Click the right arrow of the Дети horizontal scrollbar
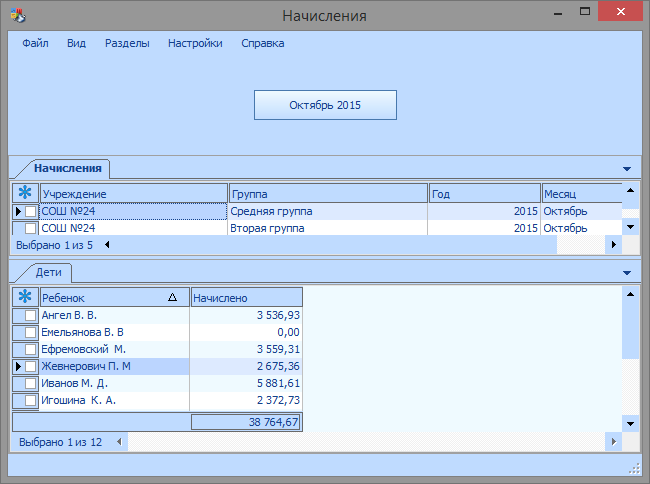The image size is (650, 484). (x=614, y=442)
